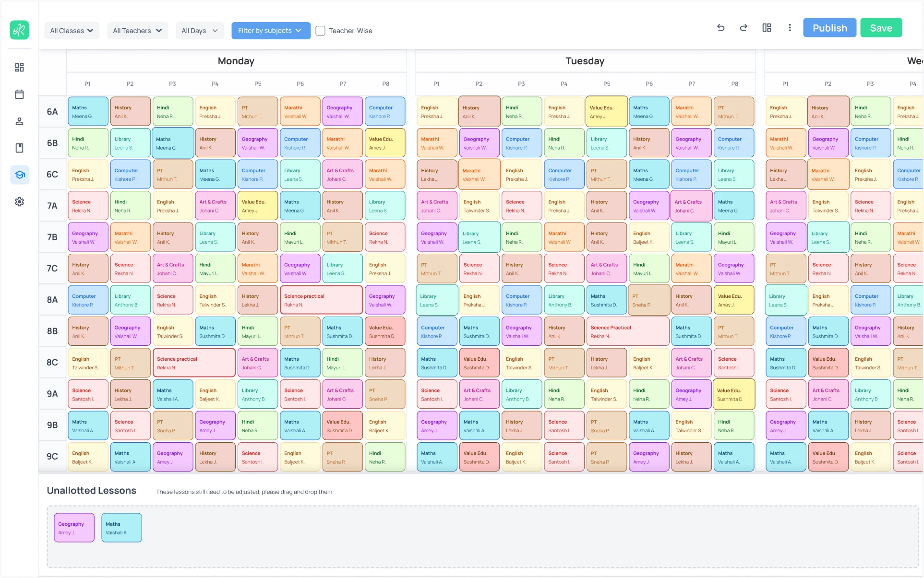Select the Monday day header

(x=236, y=61)
